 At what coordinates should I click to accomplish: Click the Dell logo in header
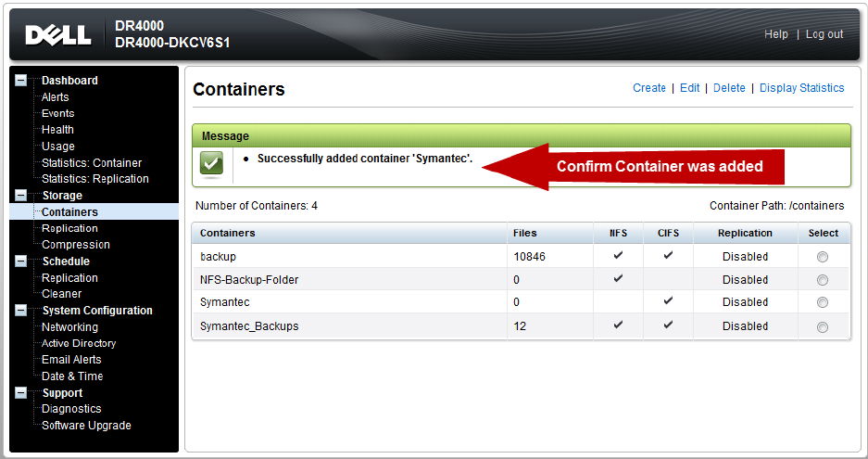pyautogui.click(x=58, y=35)
